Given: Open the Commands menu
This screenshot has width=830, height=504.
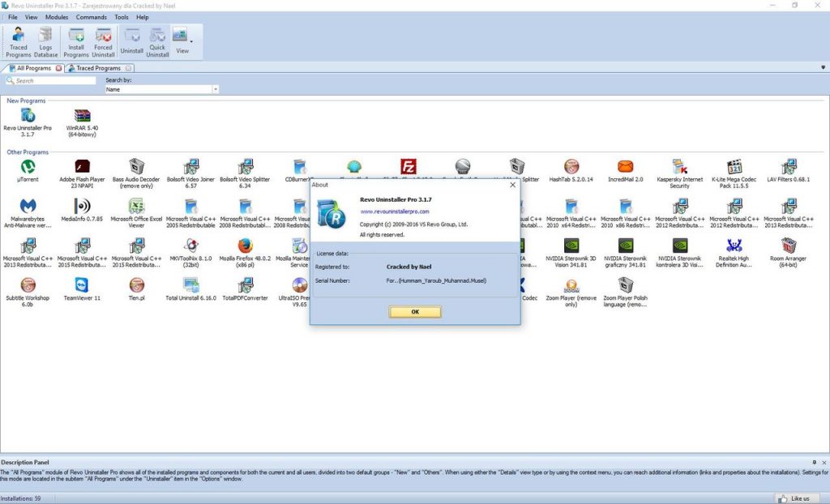Looking at the screenshot, I should (x=91, y=17).
